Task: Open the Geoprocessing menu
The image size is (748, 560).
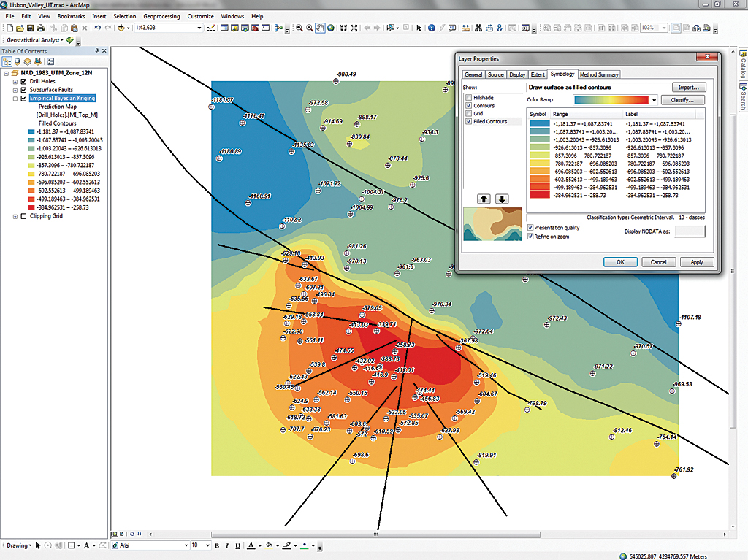Action: pyautogui.click(x=161, y=15)
